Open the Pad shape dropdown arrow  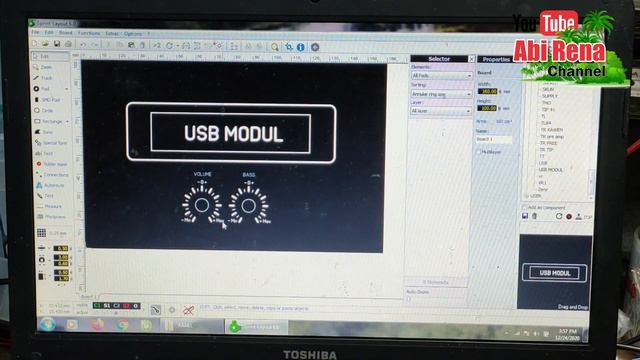[x=67, y=89]
